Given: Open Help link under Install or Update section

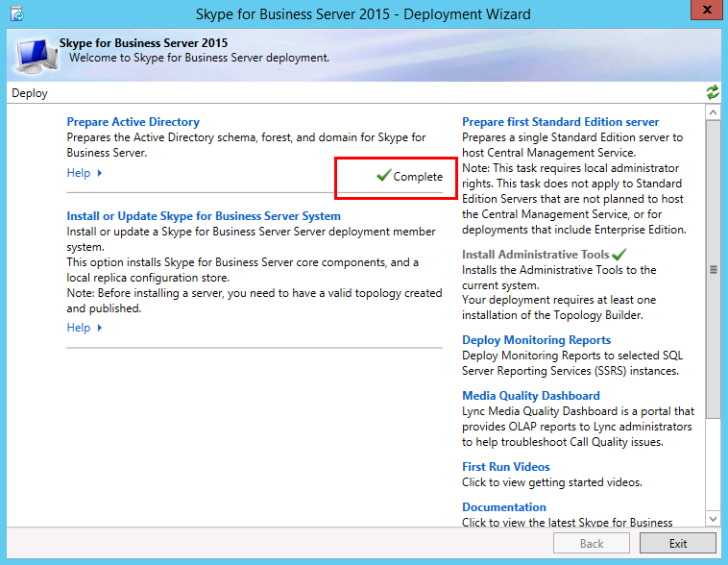Looking at the screenshot, I should point(79,328).
